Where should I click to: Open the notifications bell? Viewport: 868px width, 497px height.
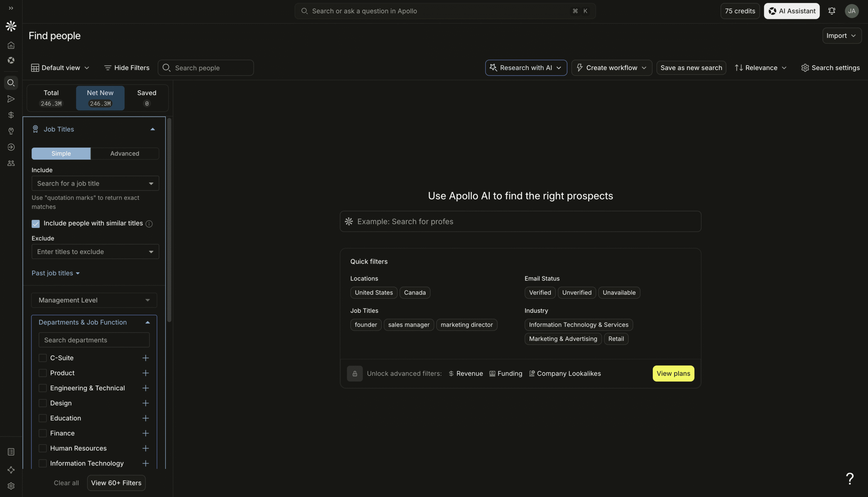pos(832,11)
